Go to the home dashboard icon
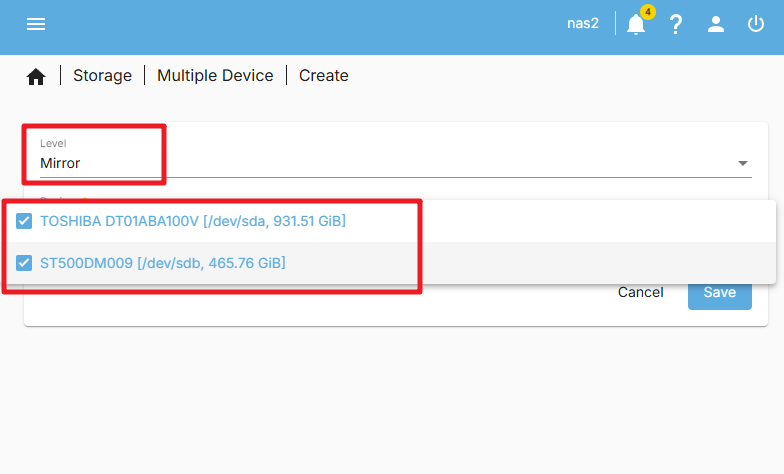Screen dimensions: 784x474 (36, 76)
